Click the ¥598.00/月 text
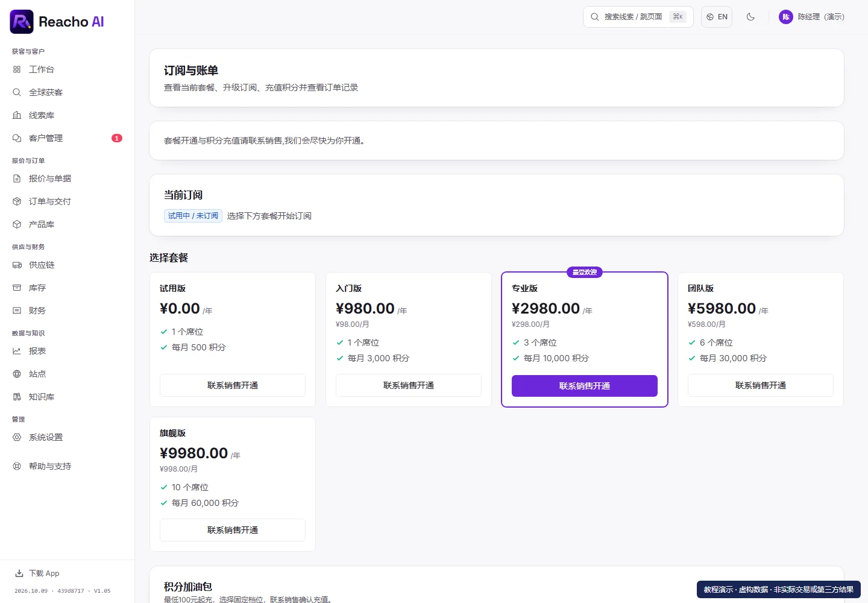The image size is (868, 603). [x=706, y=324]
